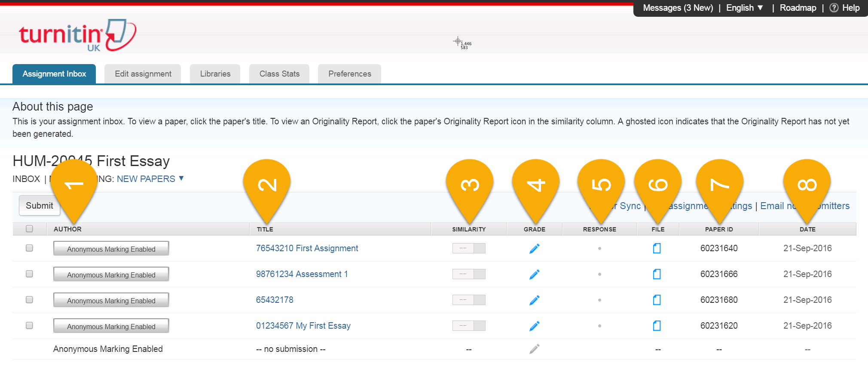Tick checkbox for 01234567 My First Essay row
Viewport: 868px width, 376px height.
tap(29, 325)
